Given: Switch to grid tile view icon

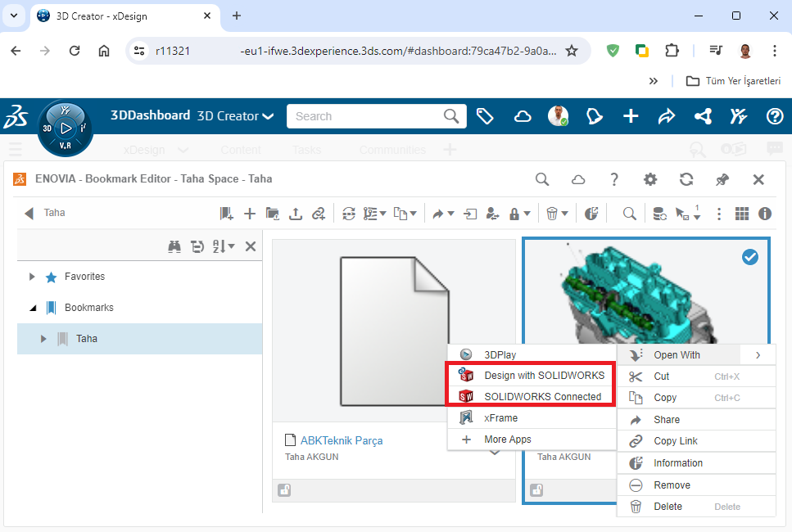Looking at the screenshot, I should pos(742,214).
